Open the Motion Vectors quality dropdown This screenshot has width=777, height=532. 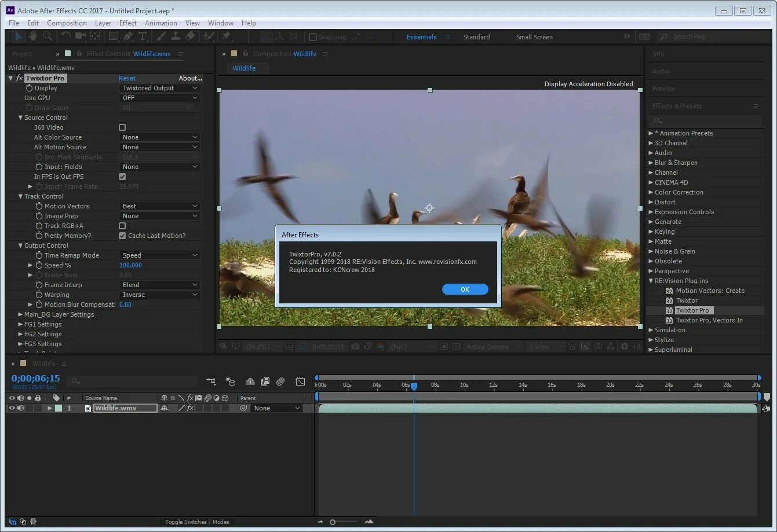(x=160, y=206)
